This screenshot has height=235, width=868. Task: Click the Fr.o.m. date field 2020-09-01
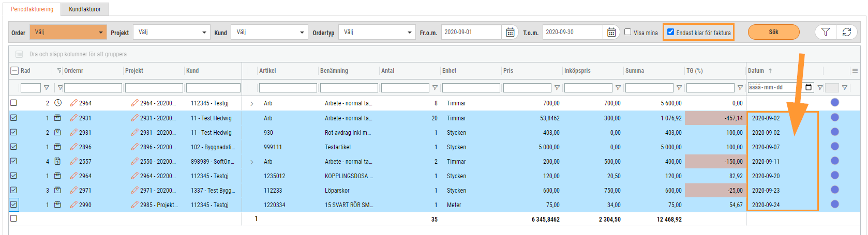(471, 32)
